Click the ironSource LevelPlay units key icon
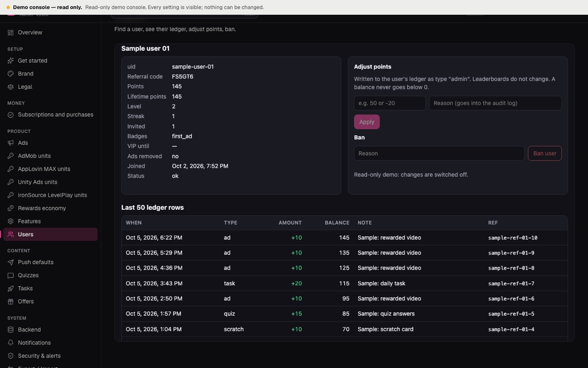 click(11, 195)
